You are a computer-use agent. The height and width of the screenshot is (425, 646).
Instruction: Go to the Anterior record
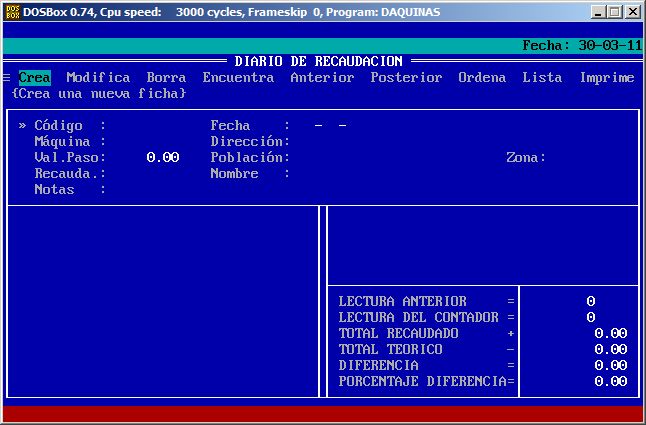(322, 78)
